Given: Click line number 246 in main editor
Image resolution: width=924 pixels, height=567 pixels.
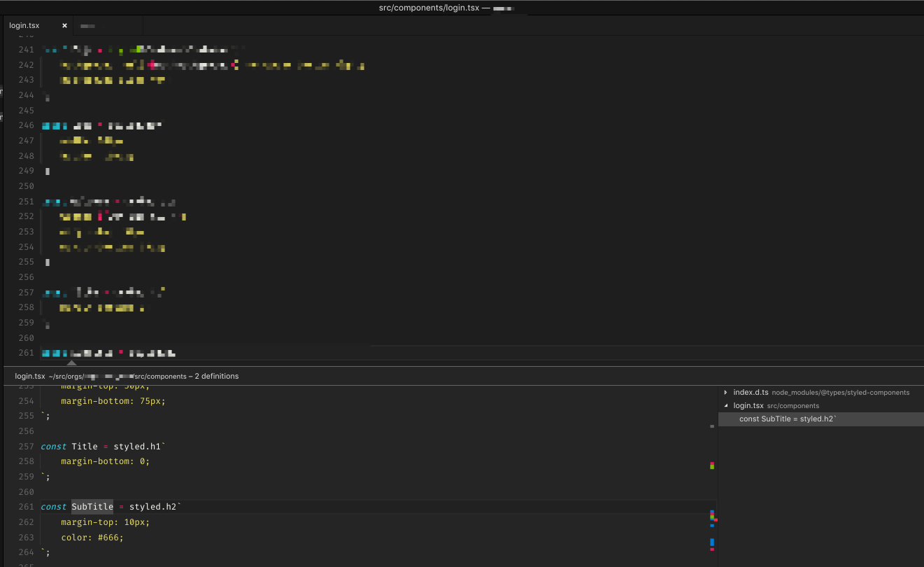Looking at the screenshot, I should pyautogui.click(x=26, y=125).
